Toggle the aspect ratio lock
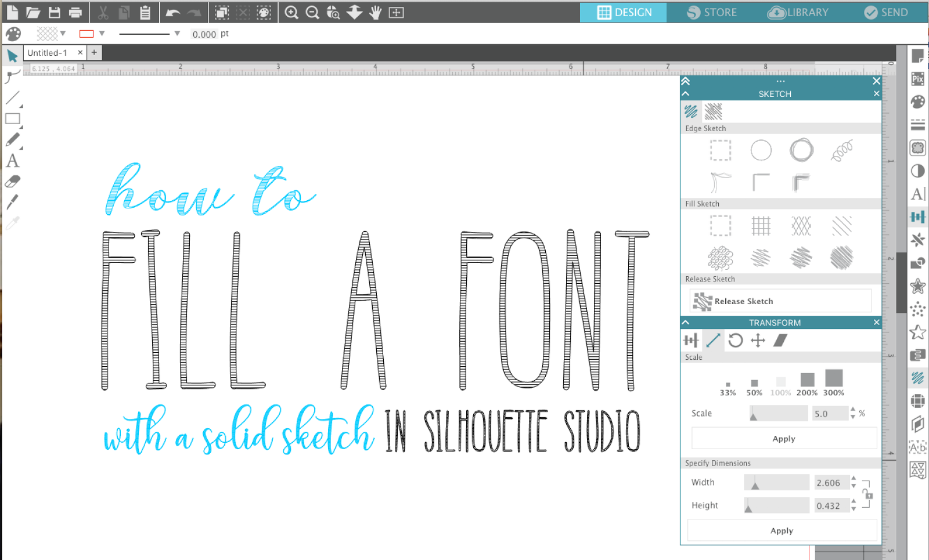Screen dimensions: 929x560 (868, 494)
